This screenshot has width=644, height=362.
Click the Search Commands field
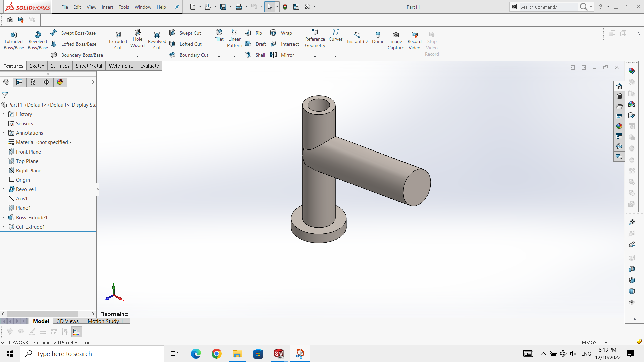(548, 7)
